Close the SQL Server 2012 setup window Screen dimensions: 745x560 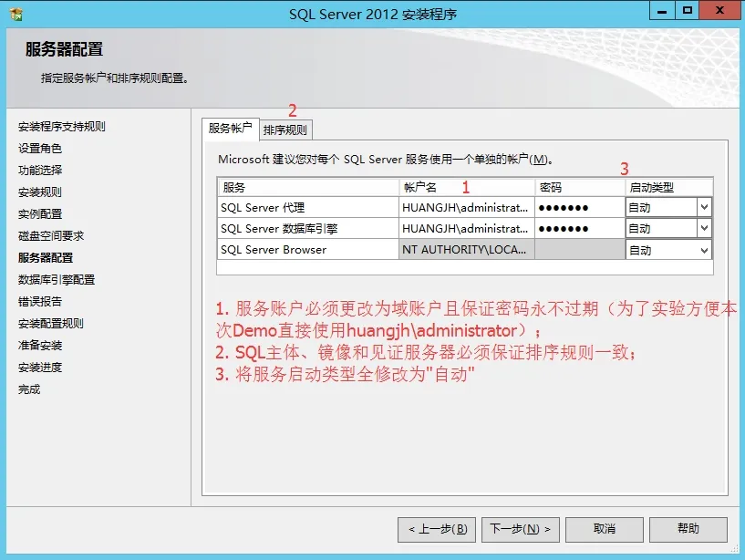tap(719, 10)
